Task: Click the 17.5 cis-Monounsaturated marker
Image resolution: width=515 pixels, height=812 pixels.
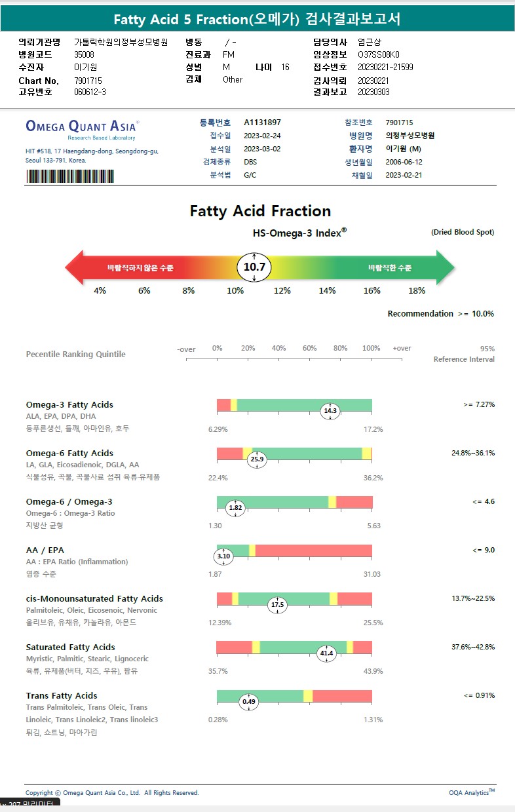Action: [x=278, y=604]
